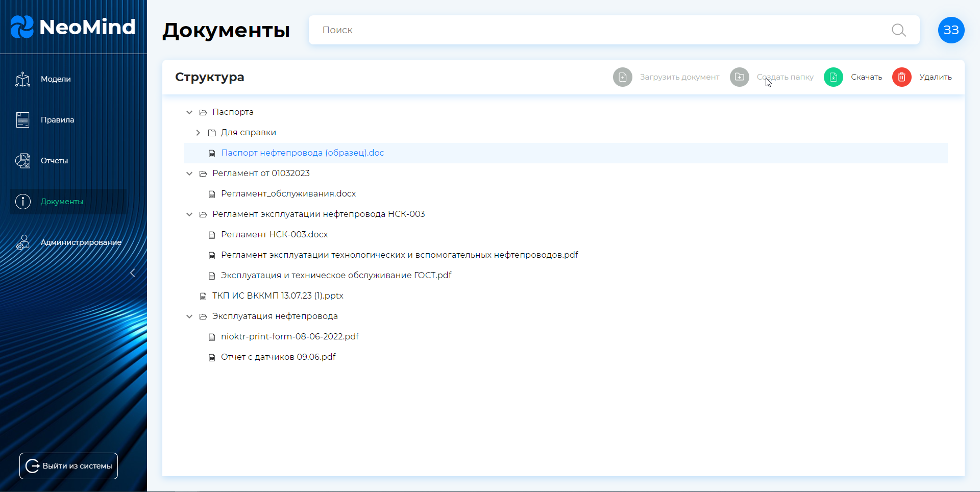
Task: Select Регламент НСК-003.docx
Action: tap(274, 235)
